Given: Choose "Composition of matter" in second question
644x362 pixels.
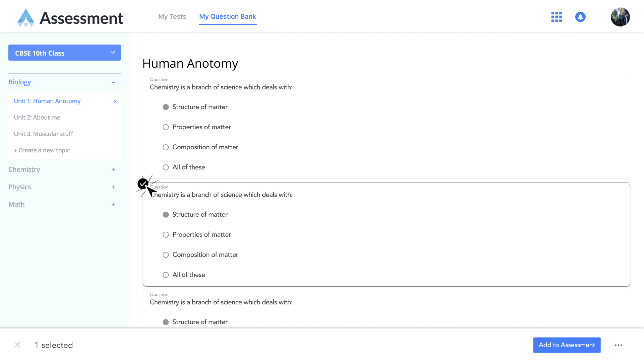Looking at the screenshot, I should 166,255.
